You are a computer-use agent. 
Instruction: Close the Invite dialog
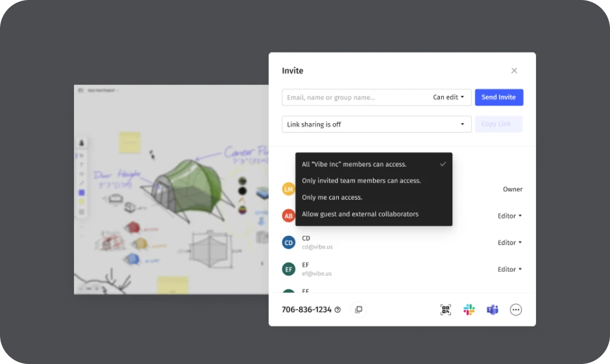pyautogui.click(x=514, y=71)
